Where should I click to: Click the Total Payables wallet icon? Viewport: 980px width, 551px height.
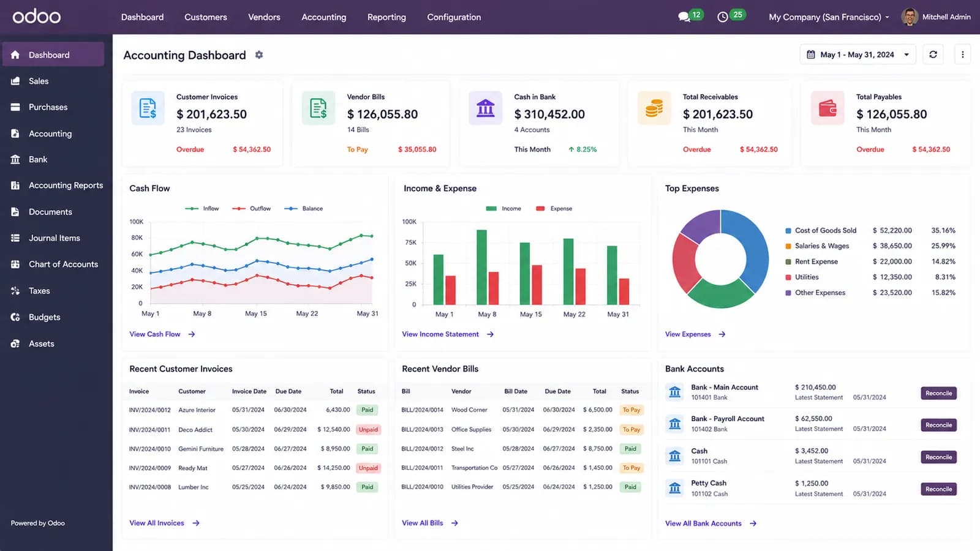[x=827, y=108]
